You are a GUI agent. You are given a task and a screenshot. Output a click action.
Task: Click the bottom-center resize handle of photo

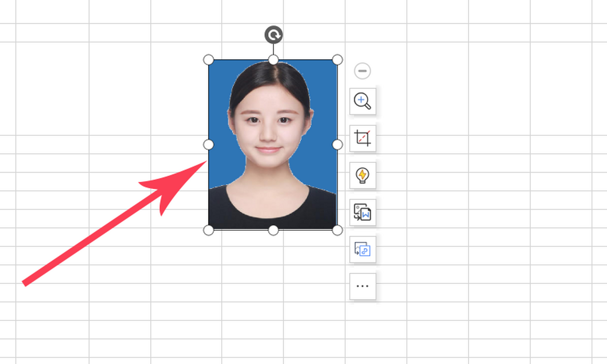273,230
